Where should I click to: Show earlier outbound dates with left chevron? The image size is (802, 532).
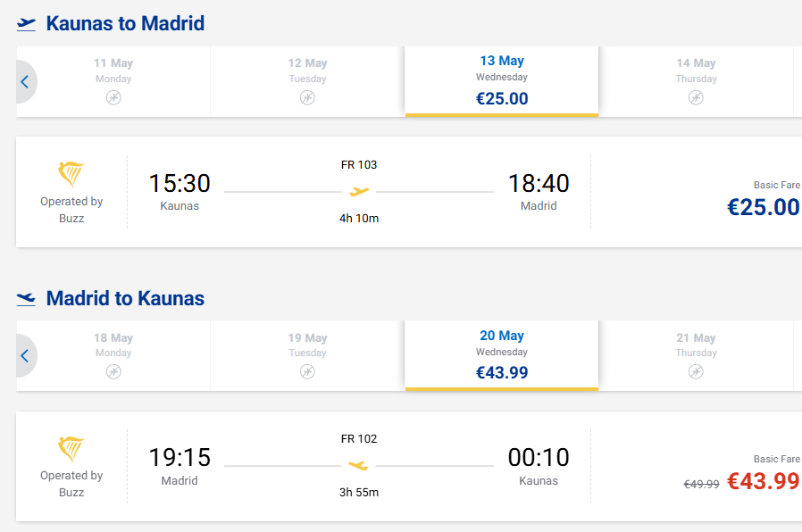point(24,82)
